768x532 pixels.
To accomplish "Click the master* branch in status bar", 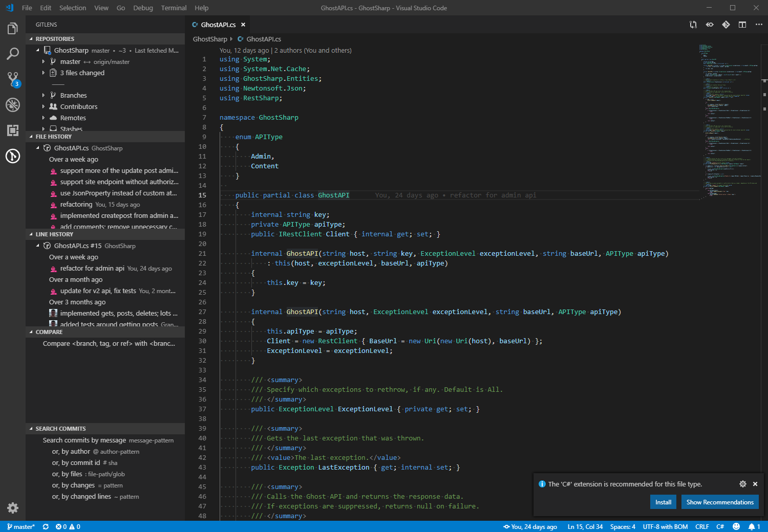I will coord(21,526).
